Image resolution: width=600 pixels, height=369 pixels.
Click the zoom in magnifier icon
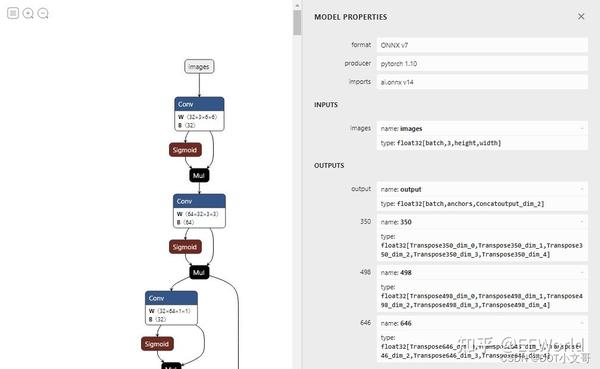tap(28, 13)
